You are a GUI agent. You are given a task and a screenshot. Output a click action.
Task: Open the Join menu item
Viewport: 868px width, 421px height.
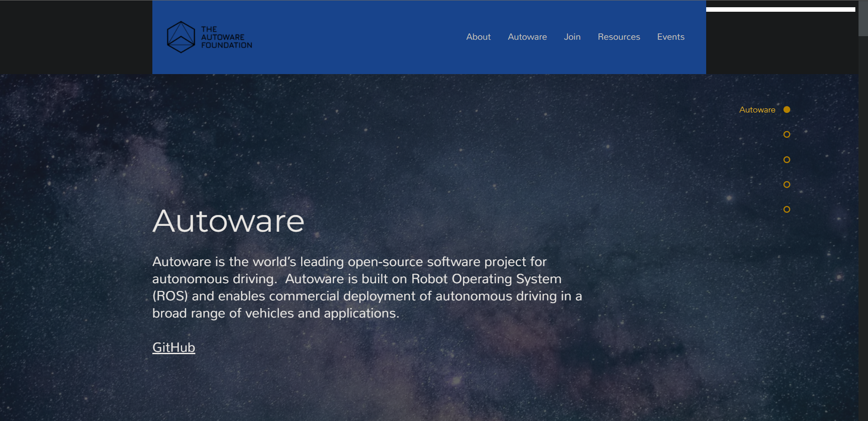pyautogui.click(x=572, y=37)
